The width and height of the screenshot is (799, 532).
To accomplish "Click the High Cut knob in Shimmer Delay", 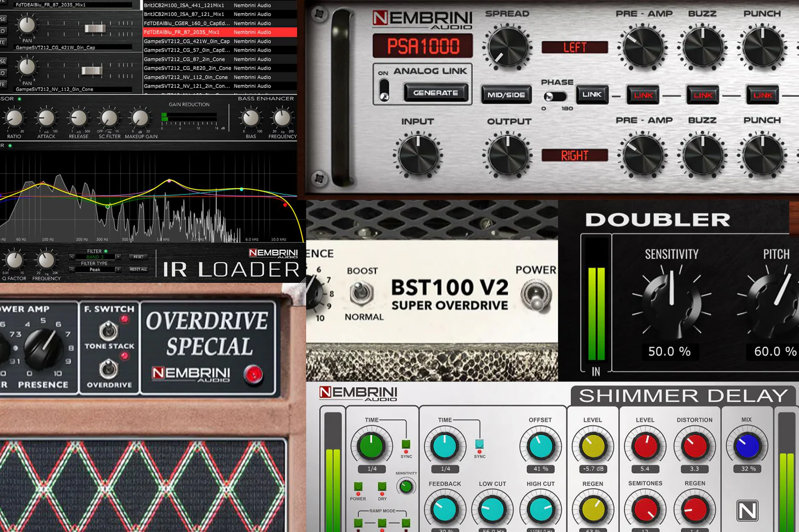I will click(x=540, y=510).
